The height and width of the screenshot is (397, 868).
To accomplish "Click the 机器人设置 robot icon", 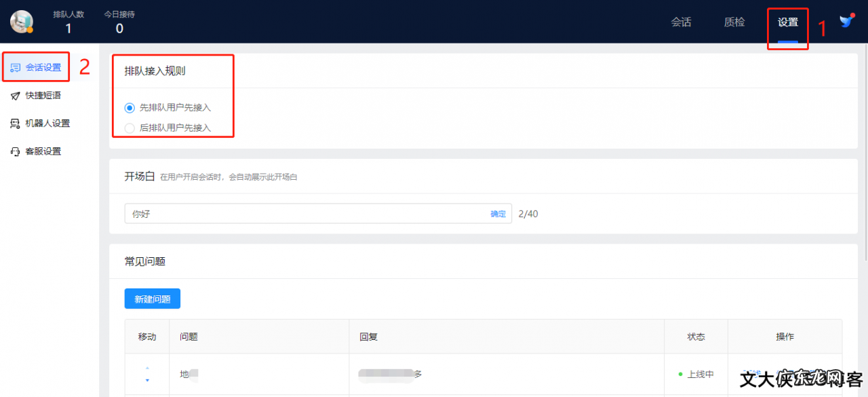I will click(x=16, y=124).
